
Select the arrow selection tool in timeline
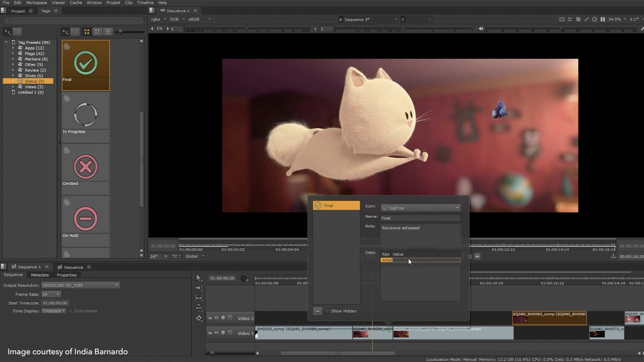pyautogui.click(x=199, y=278)
